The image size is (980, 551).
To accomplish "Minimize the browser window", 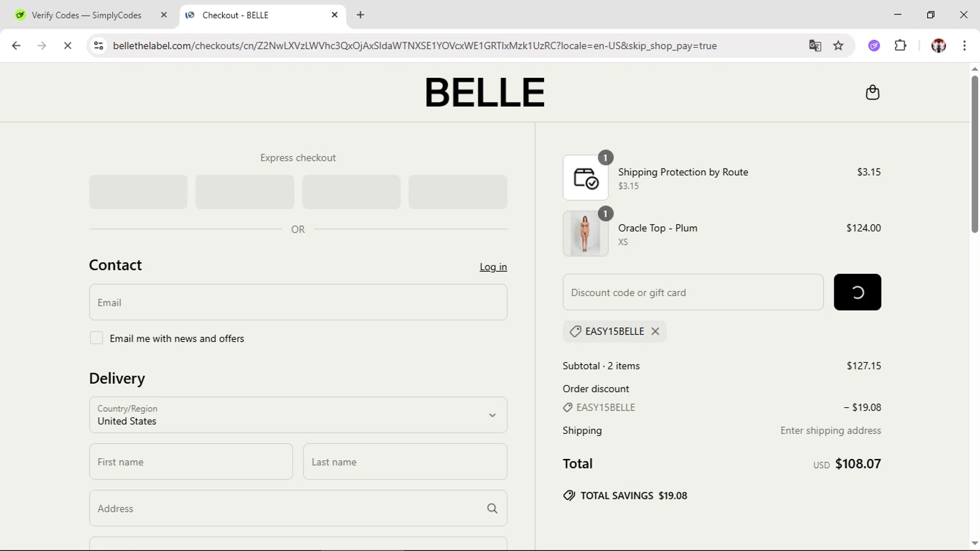I will point(898,14).
